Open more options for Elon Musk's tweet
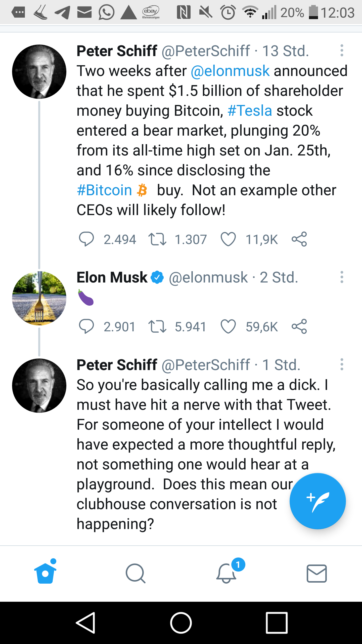 [342, 277]
